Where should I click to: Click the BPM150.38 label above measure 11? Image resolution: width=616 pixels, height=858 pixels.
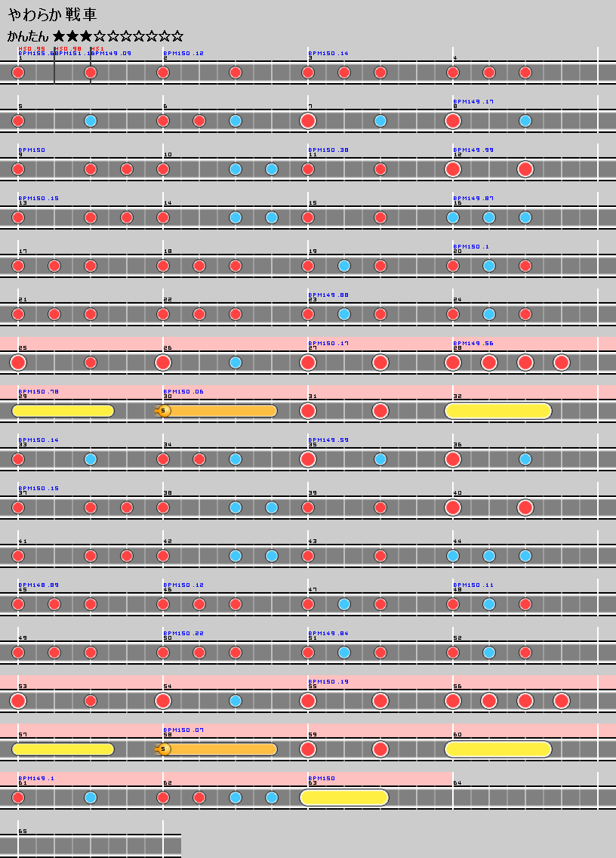(328, 150)
